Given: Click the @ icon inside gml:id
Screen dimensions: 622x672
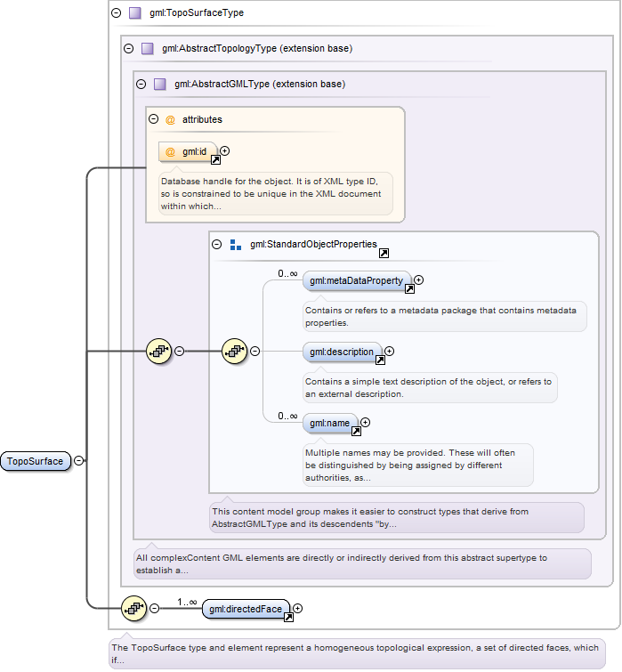Looking at the screenshot, I should (x=170, y=151).
